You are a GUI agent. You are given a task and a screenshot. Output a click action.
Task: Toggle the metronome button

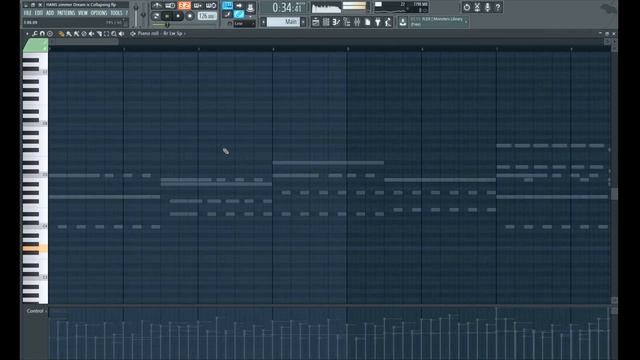coord(157,6)
